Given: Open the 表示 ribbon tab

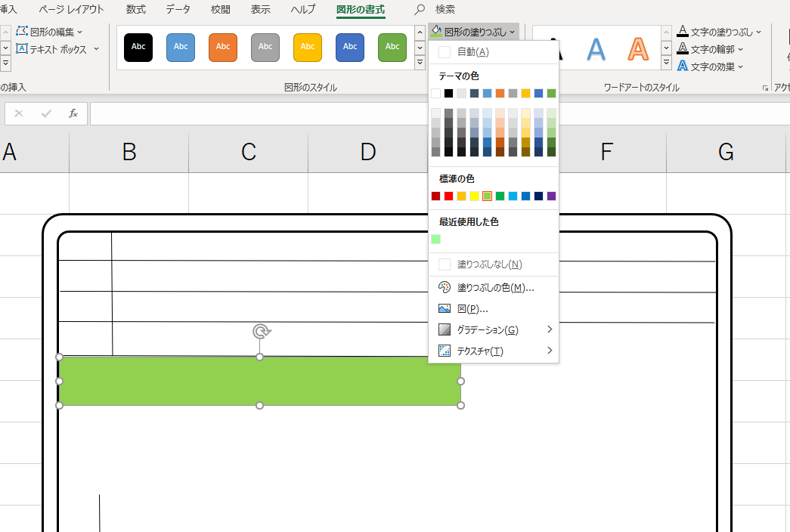Looking at the screenshot, I should tap(260, 10).
